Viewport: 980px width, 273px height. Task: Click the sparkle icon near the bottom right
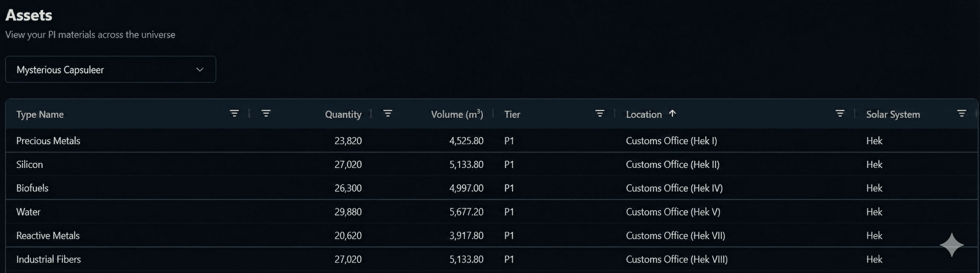point(952,245)
